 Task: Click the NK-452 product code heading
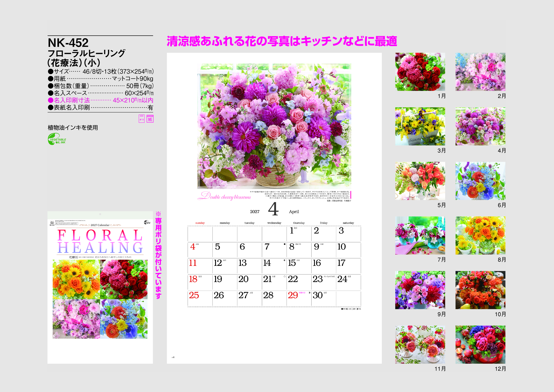click(x=68, y=43)
